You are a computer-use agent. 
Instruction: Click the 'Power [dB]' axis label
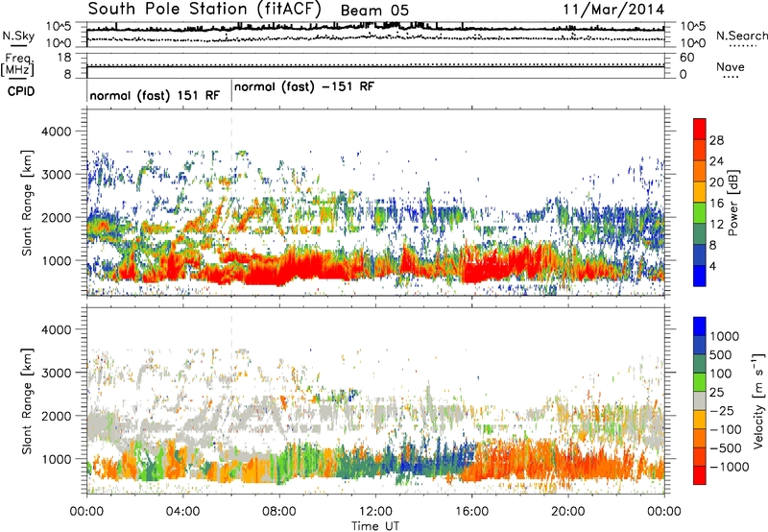point(733,203)
